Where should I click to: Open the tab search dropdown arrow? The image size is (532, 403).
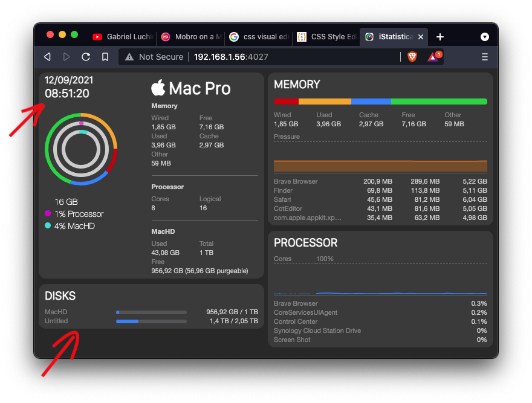[484, 37]
